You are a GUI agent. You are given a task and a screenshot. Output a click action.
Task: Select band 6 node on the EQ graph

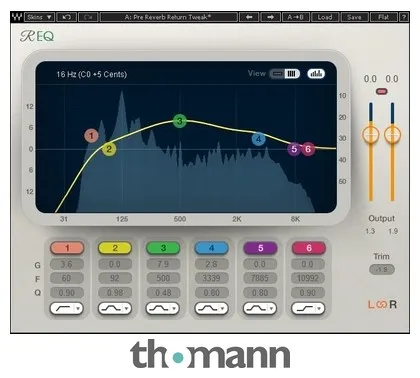tap(308, 149)
